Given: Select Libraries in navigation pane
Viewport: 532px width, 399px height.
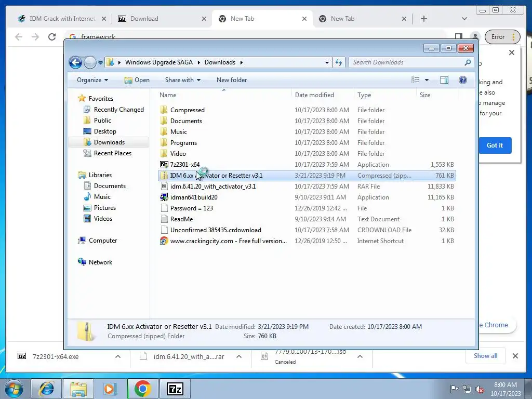Looking at the screenshot, I should (100, 175).
